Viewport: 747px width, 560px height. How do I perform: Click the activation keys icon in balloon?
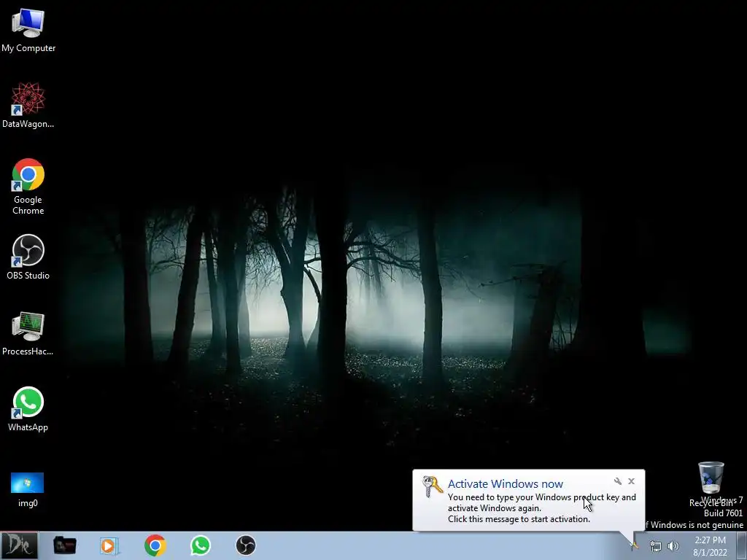pos(433,487)
